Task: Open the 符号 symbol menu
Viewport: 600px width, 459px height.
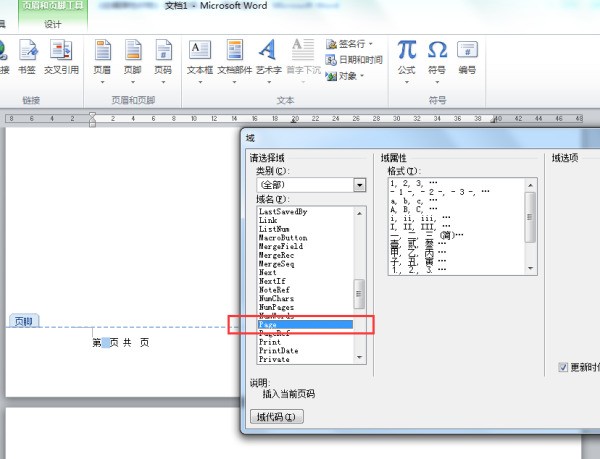Action: click(437, 56)
